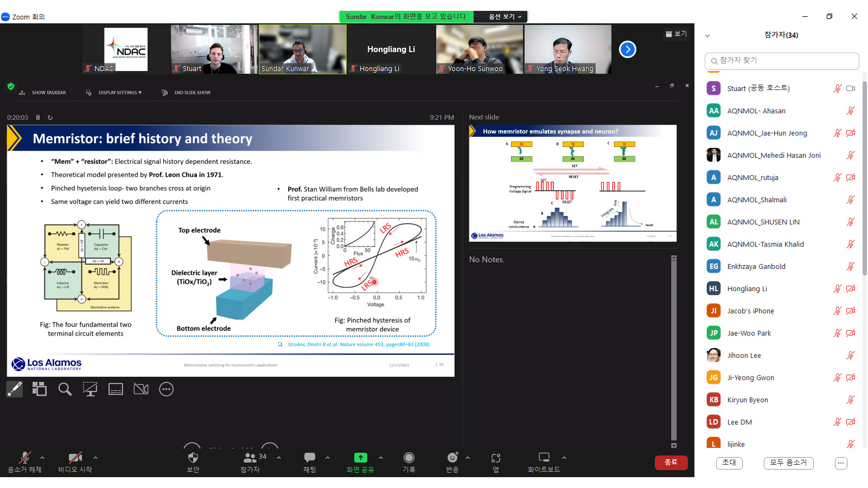Click the red End (종료) meeting button

[671, 462]
